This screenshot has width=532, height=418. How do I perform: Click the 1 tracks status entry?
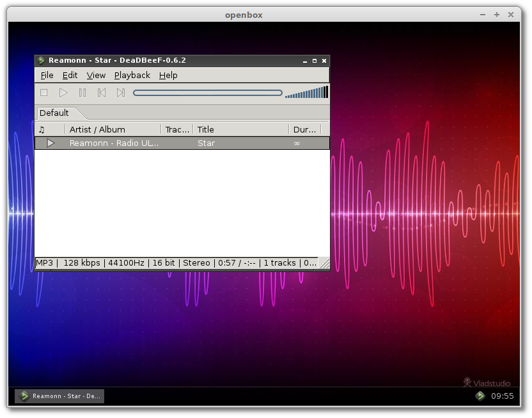[279, 263]
